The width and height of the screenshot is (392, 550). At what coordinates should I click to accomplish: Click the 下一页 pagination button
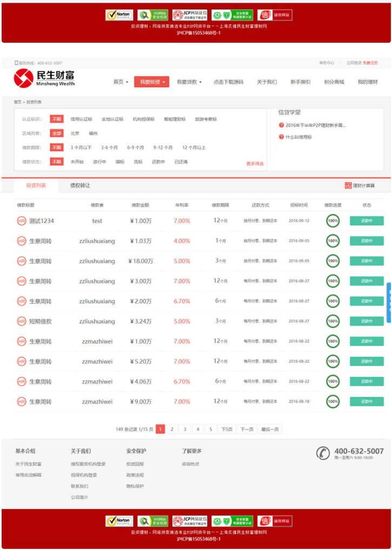[247, 429]
